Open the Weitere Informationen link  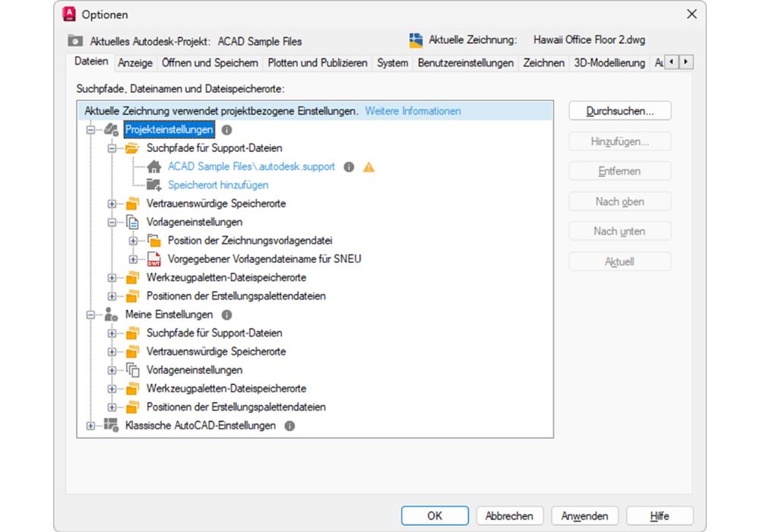pos(413,110)
